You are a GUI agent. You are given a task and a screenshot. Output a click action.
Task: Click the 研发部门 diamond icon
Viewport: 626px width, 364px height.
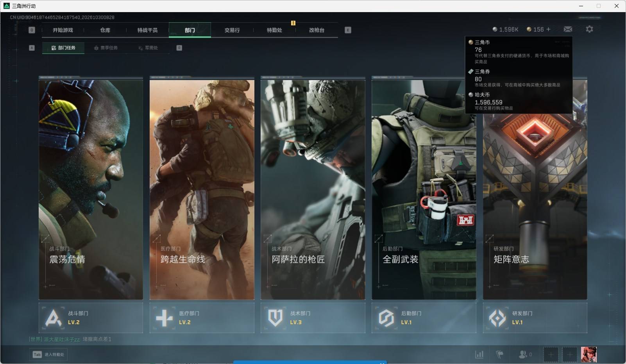[497, 318]
